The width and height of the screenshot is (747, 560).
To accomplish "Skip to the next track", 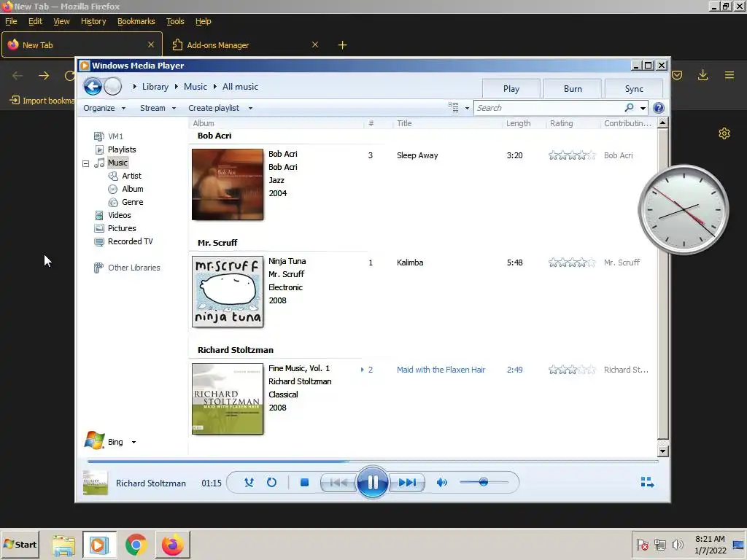I will point(407,483).
